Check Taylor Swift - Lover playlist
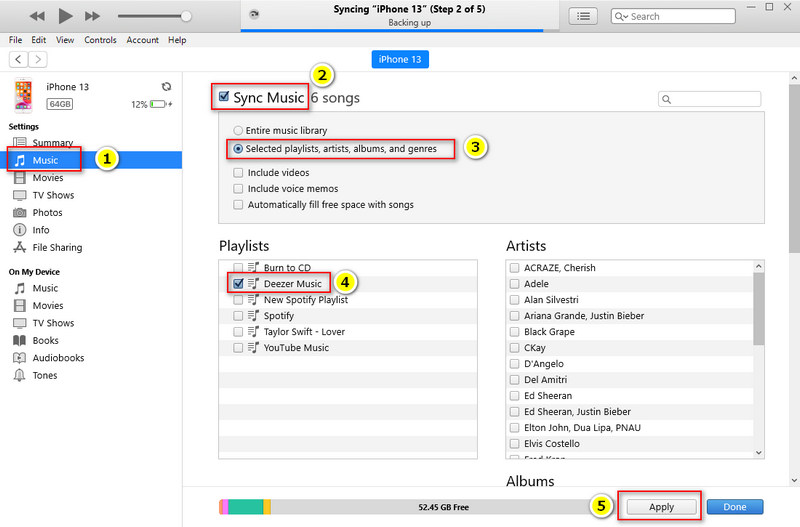This screenshot has height=527, width=800. coord(238,332)
